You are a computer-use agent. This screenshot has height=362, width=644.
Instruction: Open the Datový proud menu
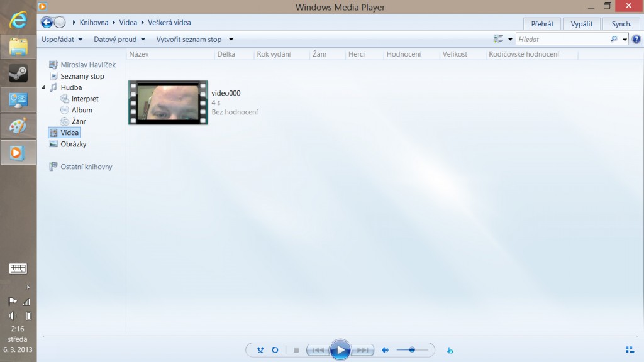point(119,40)
